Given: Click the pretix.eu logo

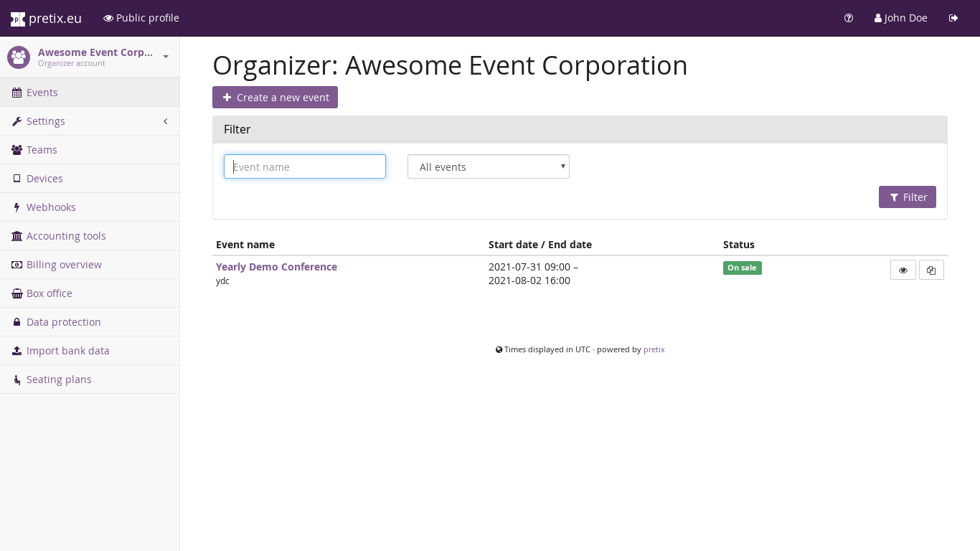Looking at the screenshot, I should pos(47,18).
